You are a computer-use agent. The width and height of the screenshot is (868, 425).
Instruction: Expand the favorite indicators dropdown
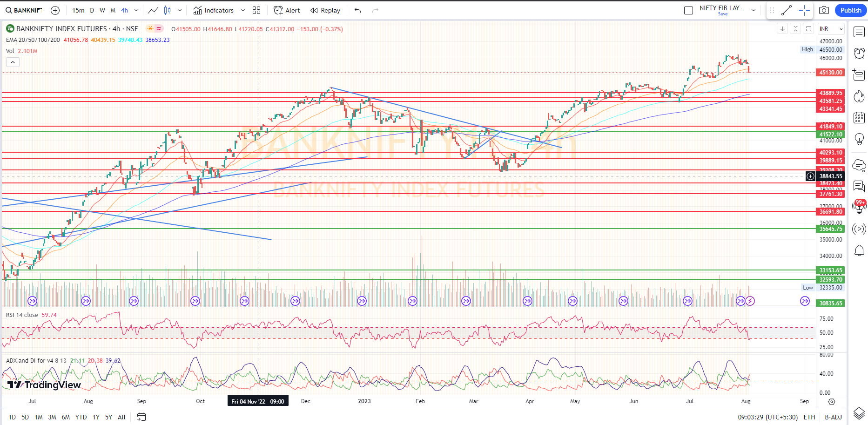tap(243, 10)
